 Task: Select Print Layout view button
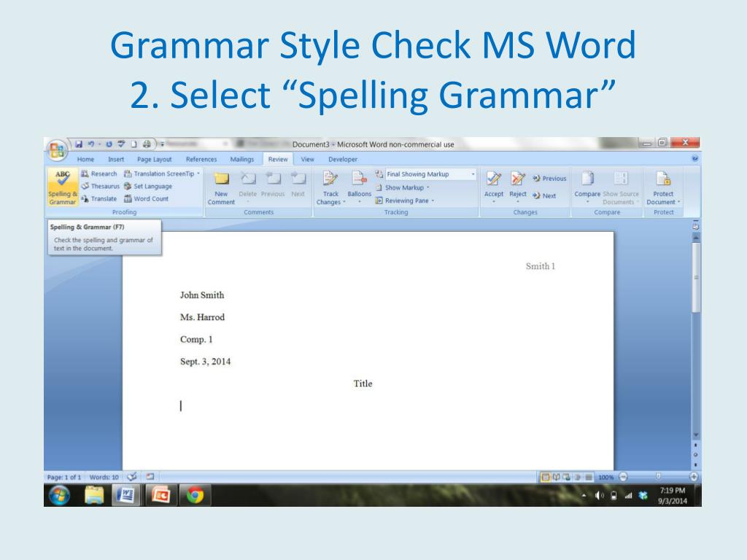(546, 477)
